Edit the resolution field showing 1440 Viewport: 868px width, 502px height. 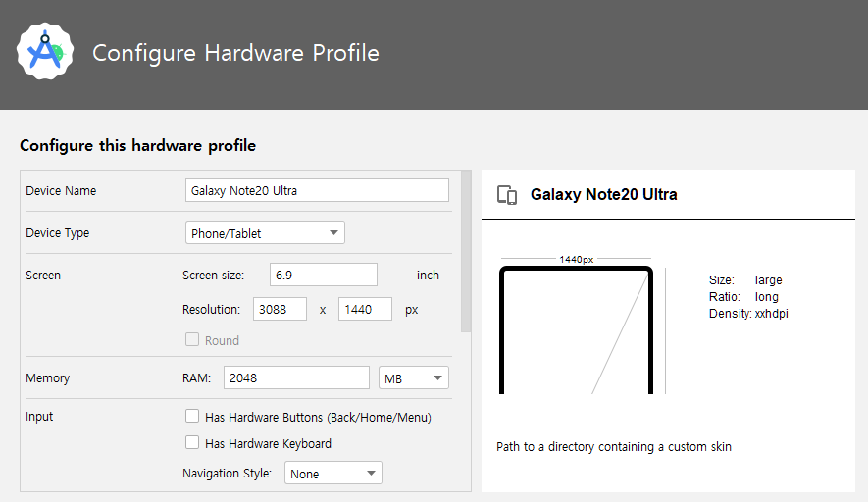(x=365, y=309)
